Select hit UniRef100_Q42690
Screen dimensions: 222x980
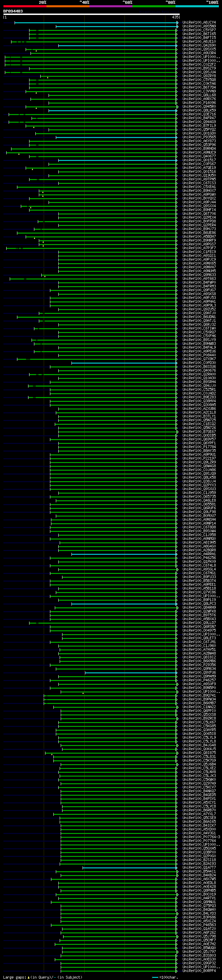coord(199,45)
